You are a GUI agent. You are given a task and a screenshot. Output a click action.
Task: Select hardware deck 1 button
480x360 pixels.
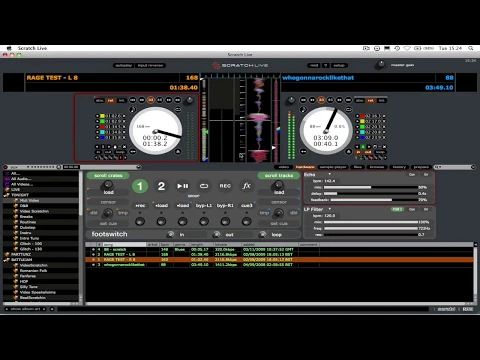tap(140, 186)
